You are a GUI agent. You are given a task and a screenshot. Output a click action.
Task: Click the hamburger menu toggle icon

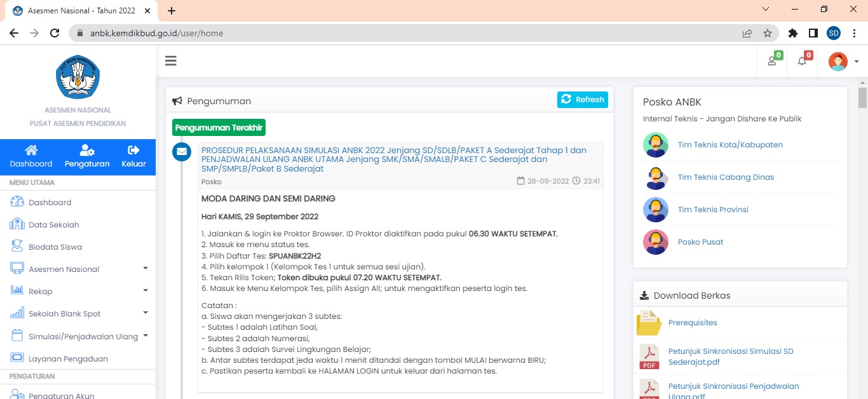[170, 61]
